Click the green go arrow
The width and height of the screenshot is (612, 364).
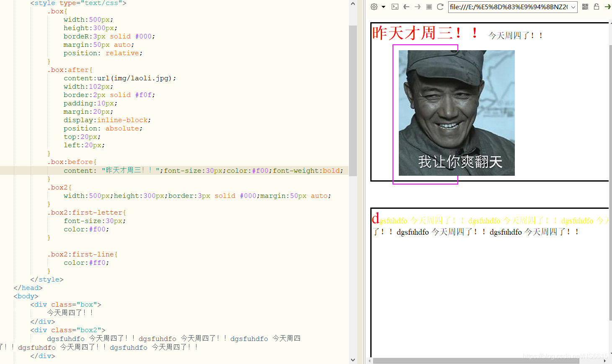608,7
